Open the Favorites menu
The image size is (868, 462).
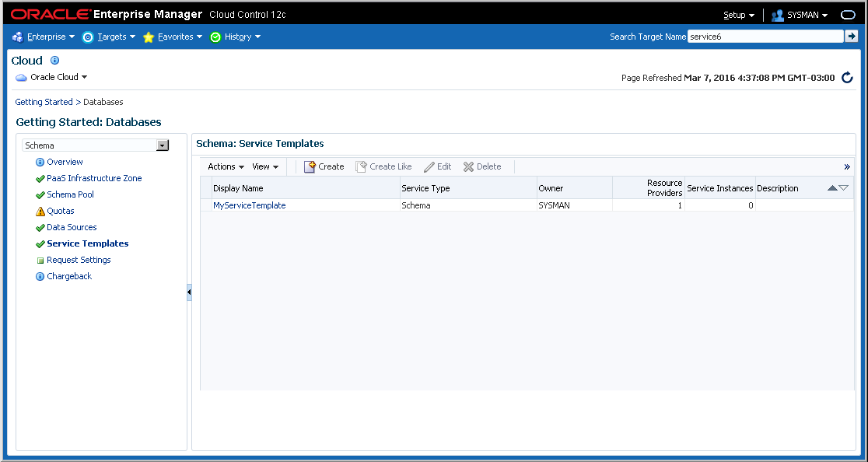pos(180,37)
